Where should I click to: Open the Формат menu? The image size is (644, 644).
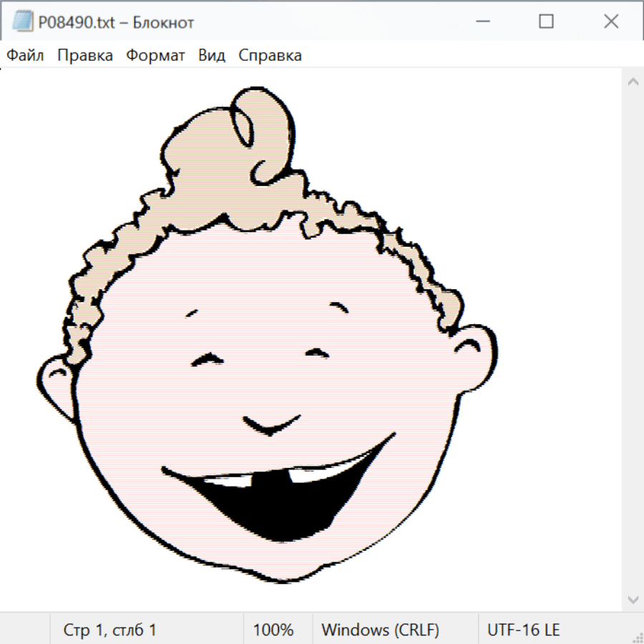click(155, 56)
